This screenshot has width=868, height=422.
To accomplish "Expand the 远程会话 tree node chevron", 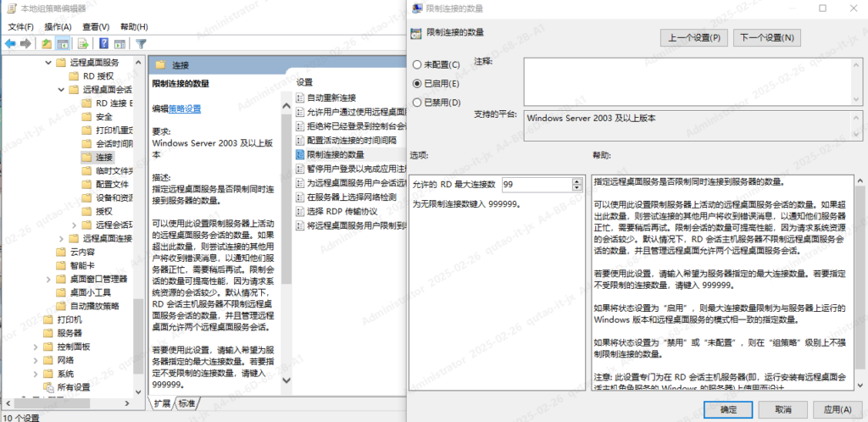I will point(74,225).
